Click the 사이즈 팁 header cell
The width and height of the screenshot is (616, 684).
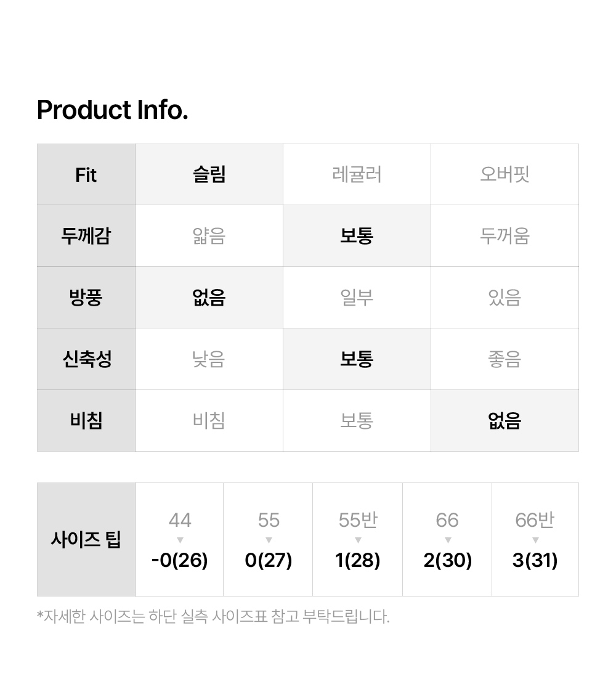tap(86, 540)
